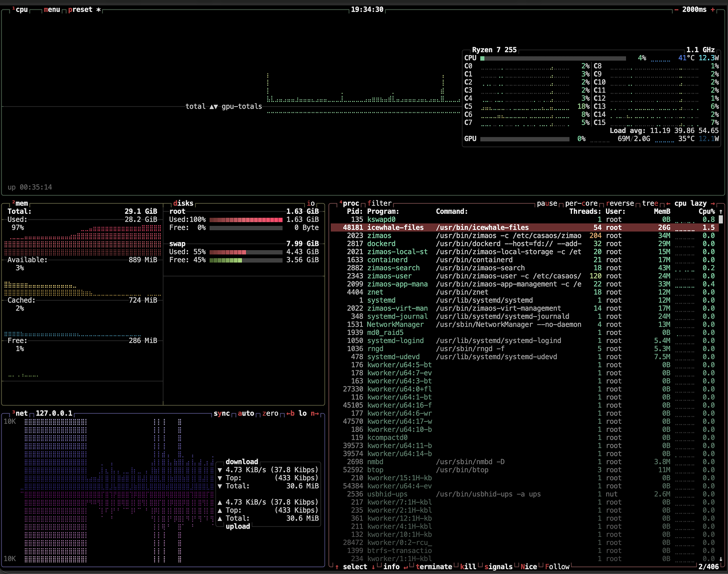Screen dimensions: 728x574
Task: Click filter to search processes
Action: (x=380, y=203)
